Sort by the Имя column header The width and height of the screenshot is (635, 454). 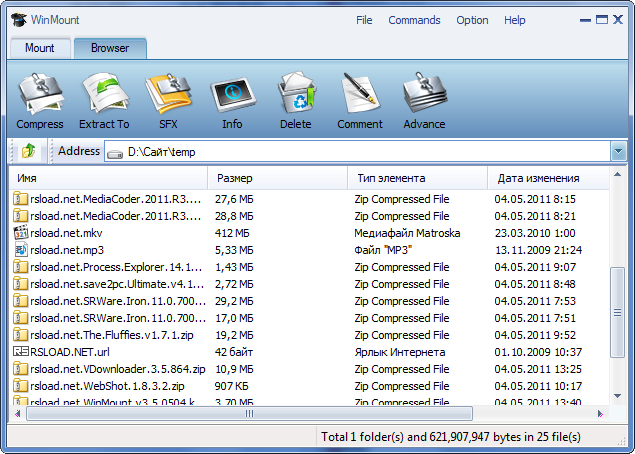(x=108, y=178)
